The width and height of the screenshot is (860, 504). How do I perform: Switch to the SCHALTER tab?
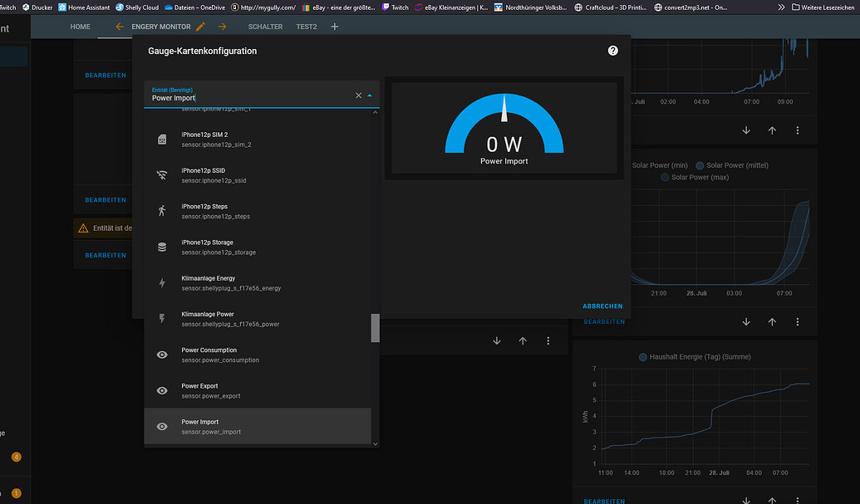click(x=265, y=27)
